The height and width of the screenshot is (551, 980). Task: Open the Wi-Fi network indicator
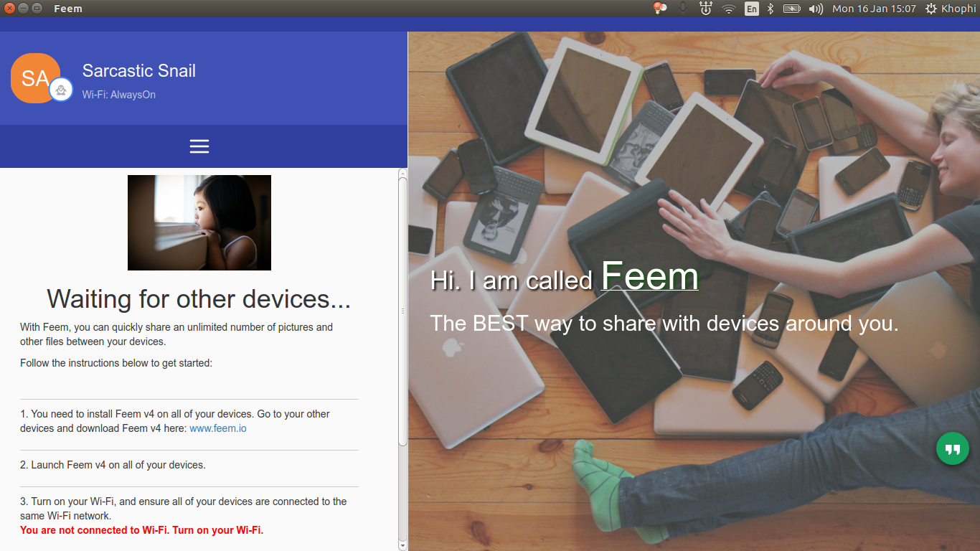729,9
